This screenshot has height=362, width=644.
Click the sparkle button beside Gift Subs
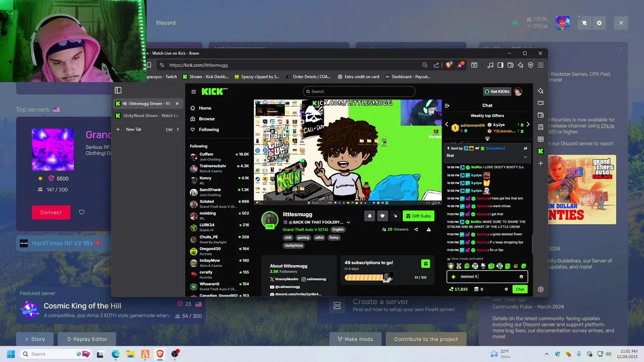[395, 216]
